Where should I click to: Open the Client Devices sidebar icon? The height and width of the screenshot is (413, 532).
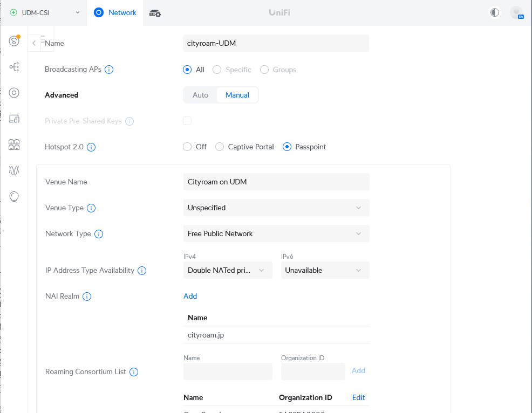(x=14, y=119)
